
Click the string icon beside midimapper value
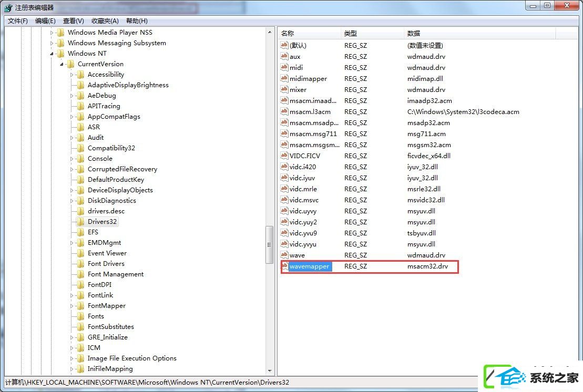pos(284,78)
